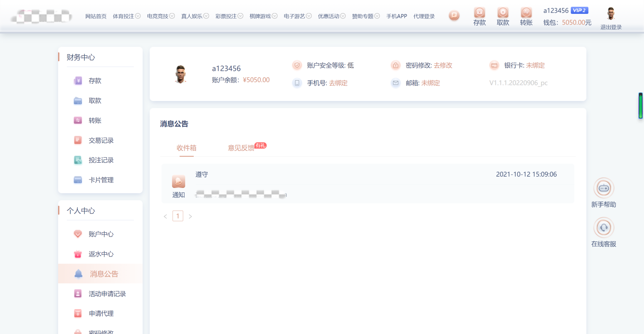Open 新手帮助 robot help icon
This screenshot has height=334, width=644.
(x=603, y=188)
